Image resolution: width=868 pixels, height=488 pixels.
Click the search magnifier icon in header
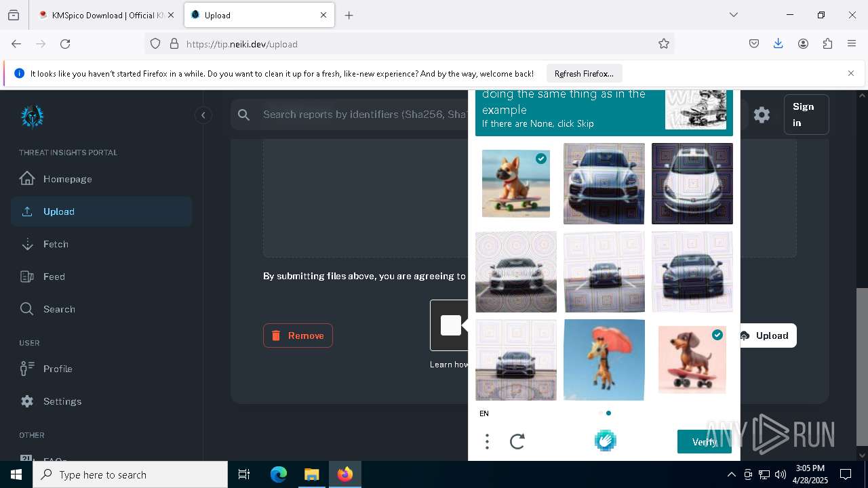244,115
